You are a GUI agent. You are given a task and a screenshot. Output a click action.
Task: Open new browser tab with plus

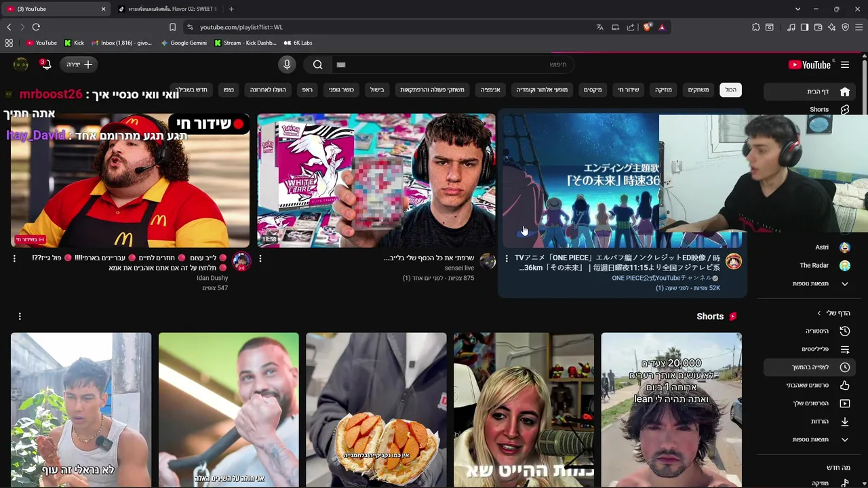pos(231,9)
